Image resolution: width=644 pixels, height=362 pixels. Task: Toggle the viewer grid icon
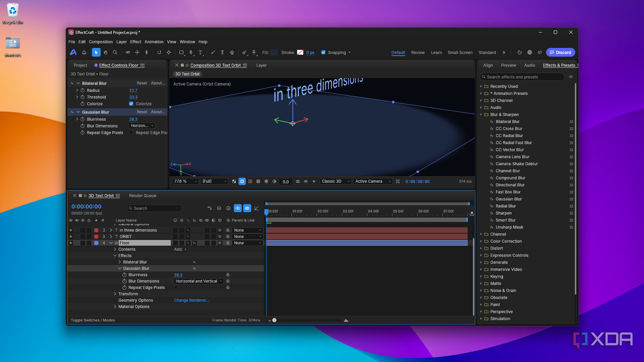[x=258, y=181]
